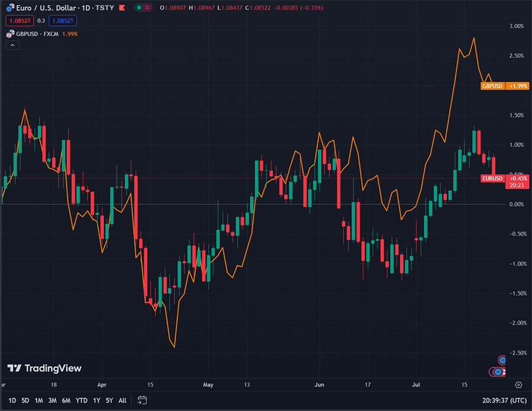Select the 1M date range

point(38,400)
